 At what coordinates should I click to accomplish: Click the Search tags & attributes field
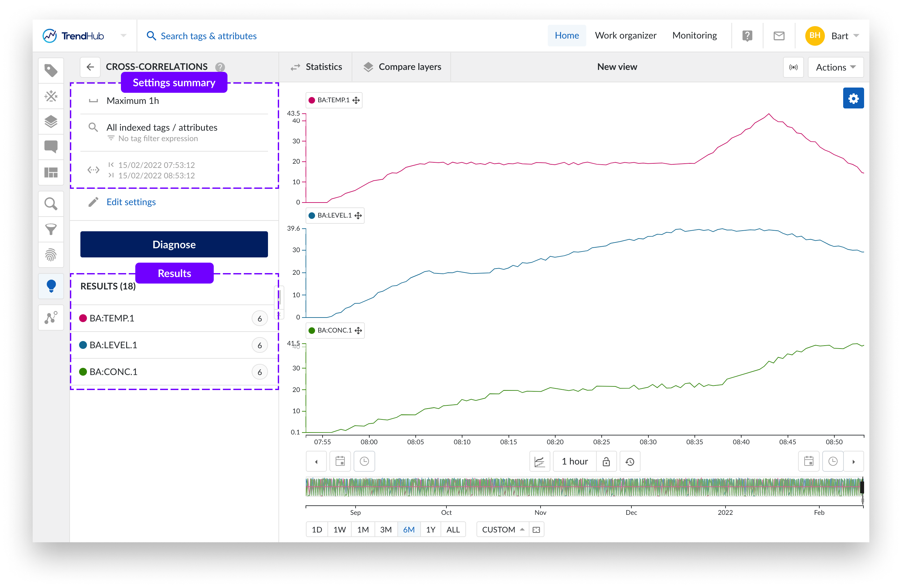209,36
